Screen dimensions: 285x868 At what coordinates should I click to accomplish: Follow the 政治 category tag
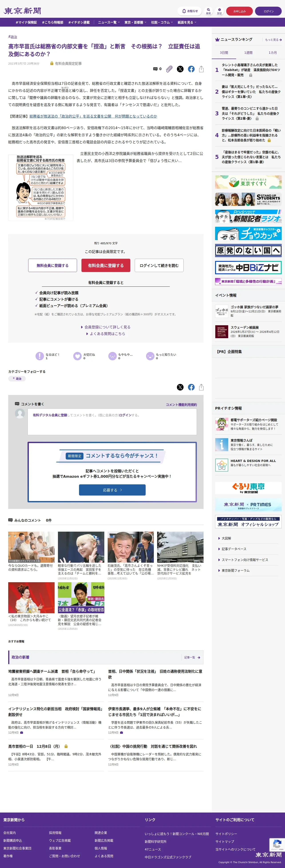[17, 378]
